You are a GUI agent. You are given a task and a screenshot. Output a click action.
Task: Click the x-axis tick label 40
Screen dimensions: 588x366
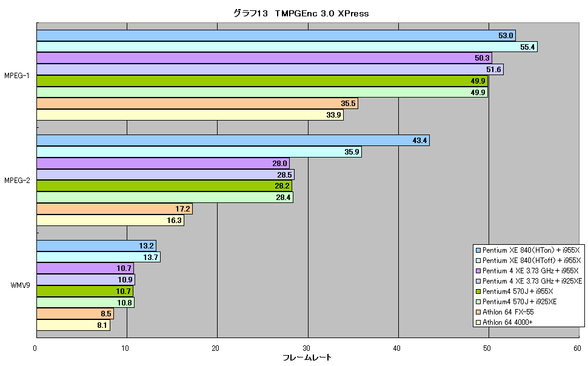[x=396, y=348]
